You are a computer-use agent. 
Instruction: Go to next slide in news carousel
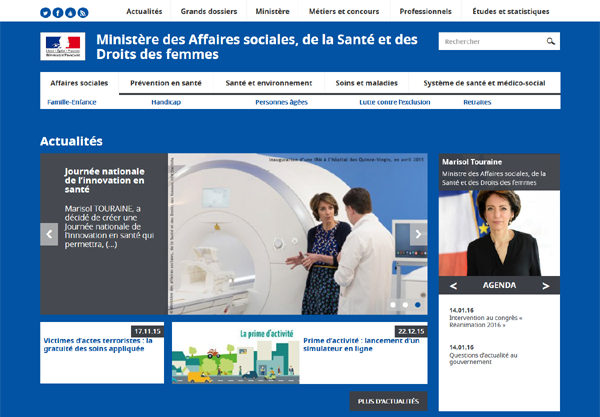419,234
